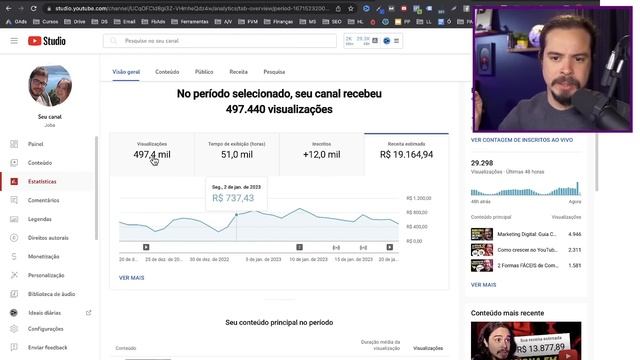This screenshot has width=640, height=360.
Task: Click the left sidebar scrollbar
Action: point(96,188)
